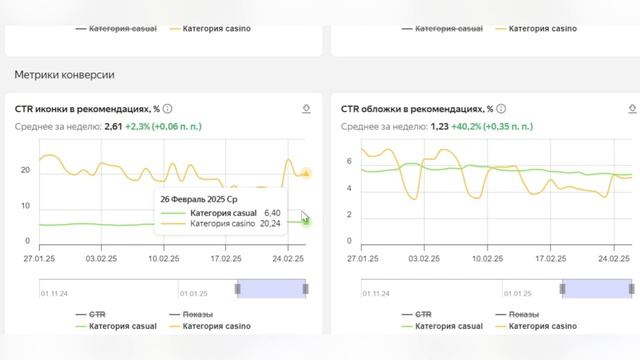Toggle Категория casual in left chart legend
640x360 pixels.
[x=116, y=326]
